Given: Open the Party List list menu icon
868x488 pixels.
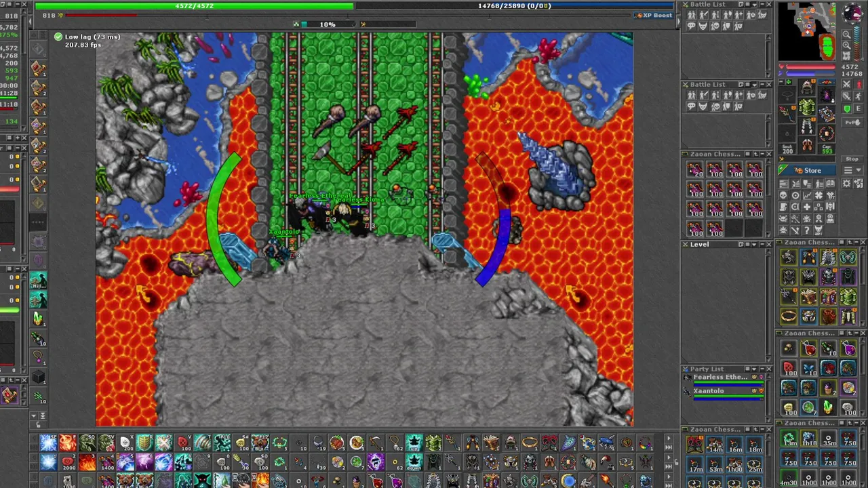Looking at the screenshot, I should pos(748,369).
